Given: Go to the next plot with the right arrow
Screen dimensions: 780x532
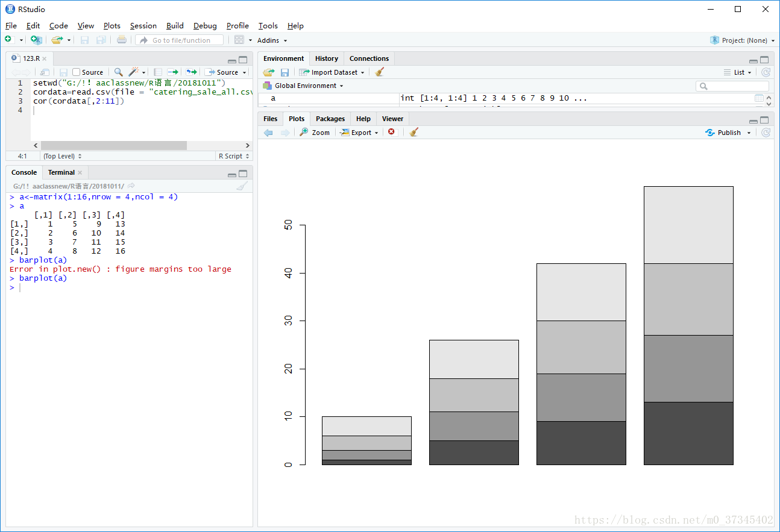Looking at the screenshot, I should point(285,133).
